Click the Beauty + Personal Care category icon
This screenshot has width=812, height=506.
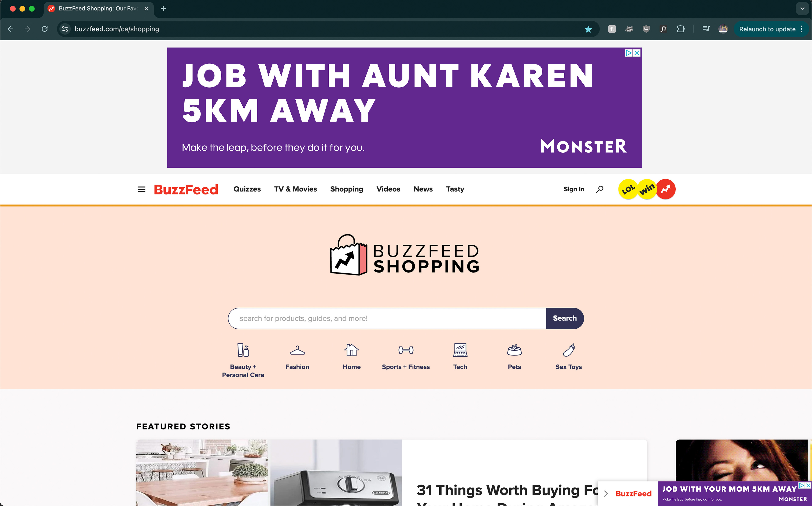(x=243, y=350)
